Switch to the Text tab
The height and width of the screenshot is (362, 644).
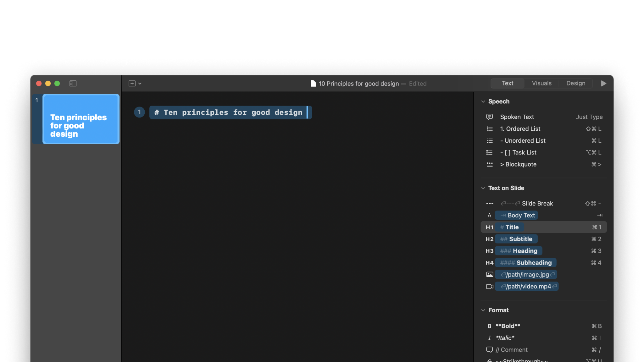click(x=508, y=83)
